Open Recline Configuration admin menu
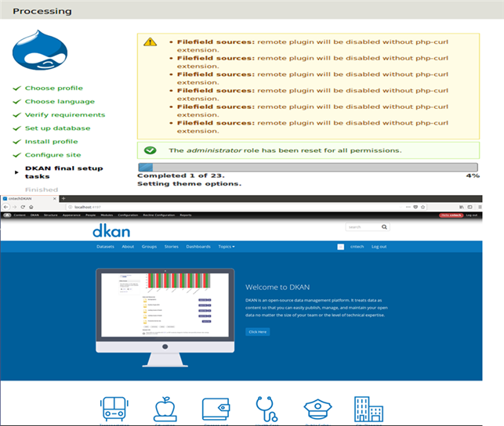 pos(159,215)
